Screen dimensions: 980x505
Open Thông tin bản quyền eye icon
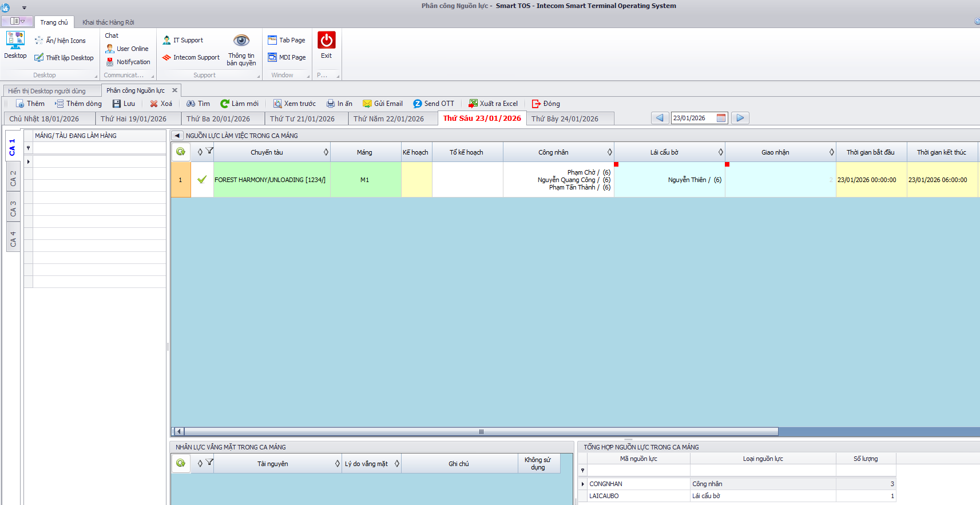point(241,41)
